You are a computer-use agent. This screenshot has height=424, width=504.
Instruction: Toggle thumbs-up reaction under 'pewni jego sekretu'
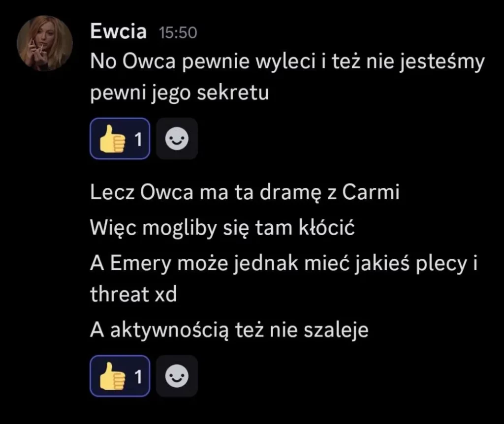tap(120, 138)
